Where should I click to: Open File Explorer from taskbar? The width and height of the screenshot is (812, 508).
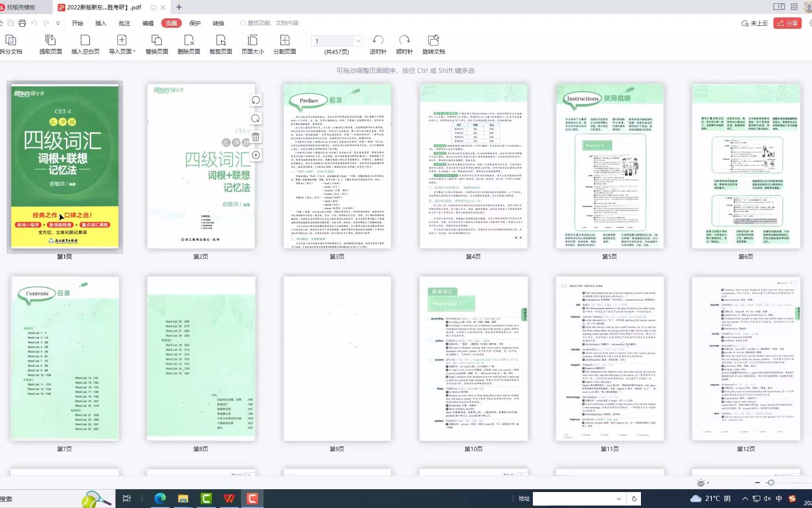(183, 499)
